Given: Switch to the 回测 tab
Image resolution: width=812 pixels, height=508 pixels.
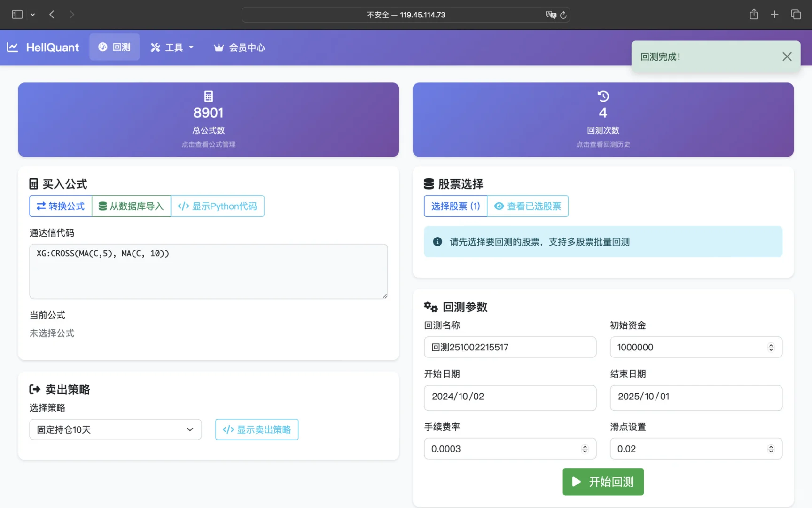Looking at the screenshot, I should point(114,47).
